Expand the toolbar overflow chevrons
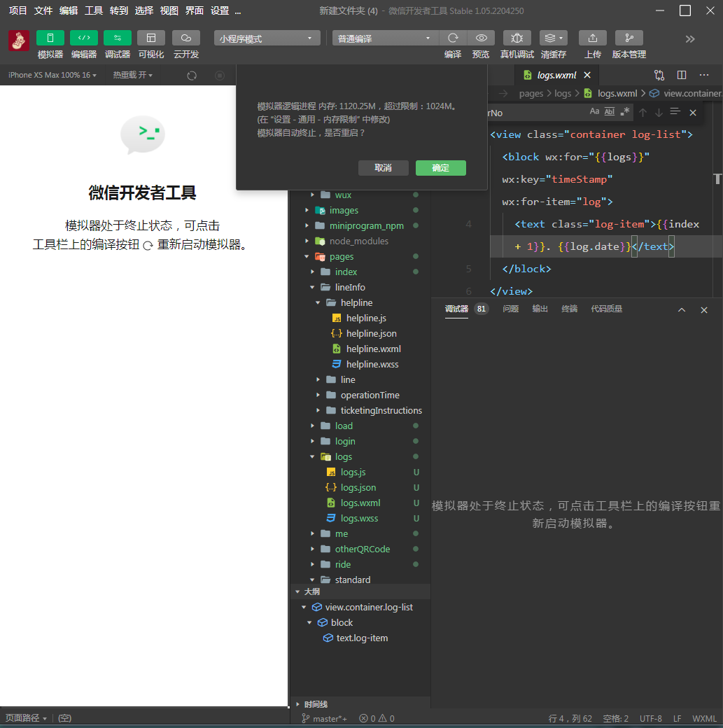The width and height of the screenshot is (723, 728). (690, 39)
